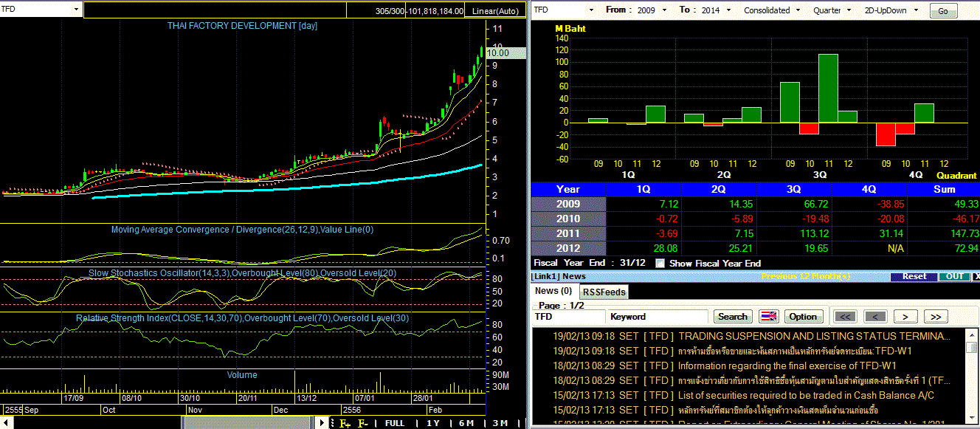
Task: Click the tallest green 3Q 2011 bar
Action: tap(828, 88)
